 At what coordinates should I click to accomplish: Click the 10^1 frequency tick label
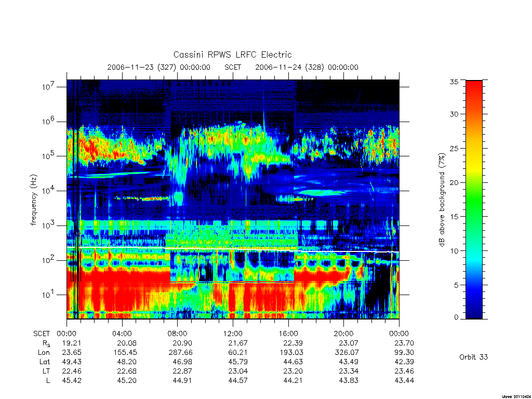[x=48, y=295]
